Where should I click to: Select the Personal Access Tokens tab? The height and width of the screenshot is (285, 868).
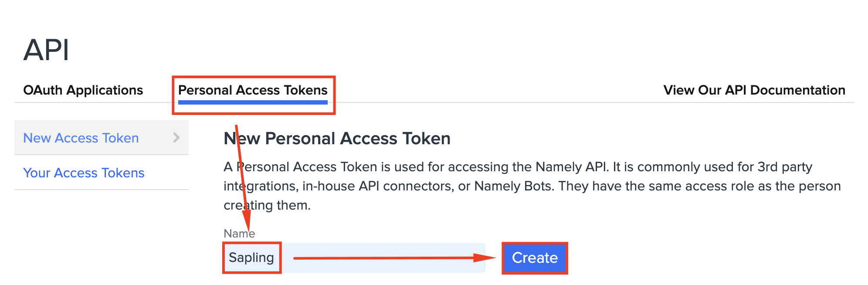[x=253, y=90]
